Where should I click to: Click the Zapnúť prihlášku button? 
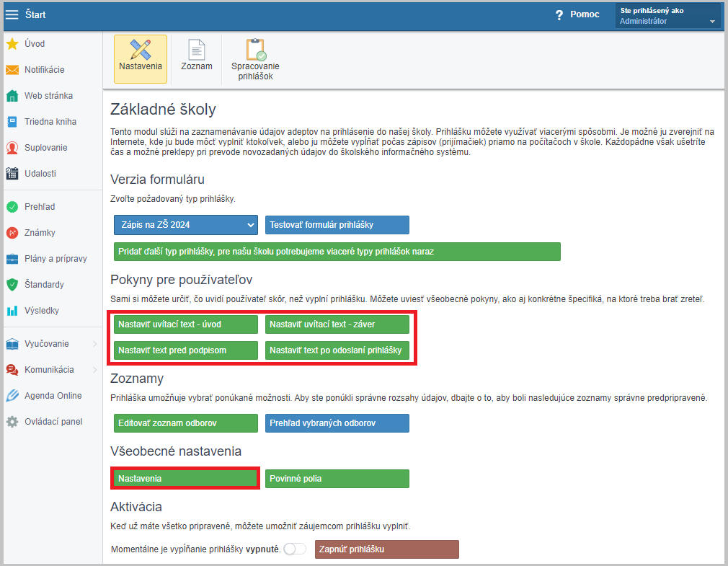387,549
